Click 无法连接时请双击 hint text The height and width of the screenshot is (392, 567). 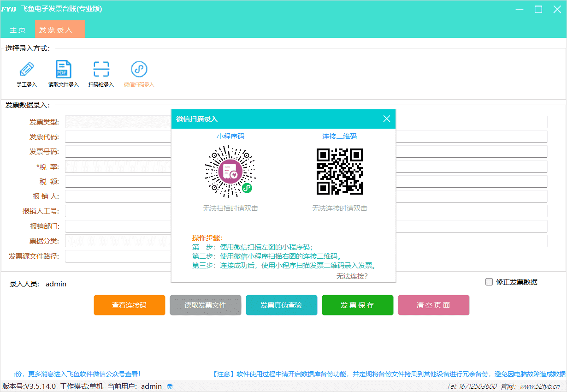(340, 208)
